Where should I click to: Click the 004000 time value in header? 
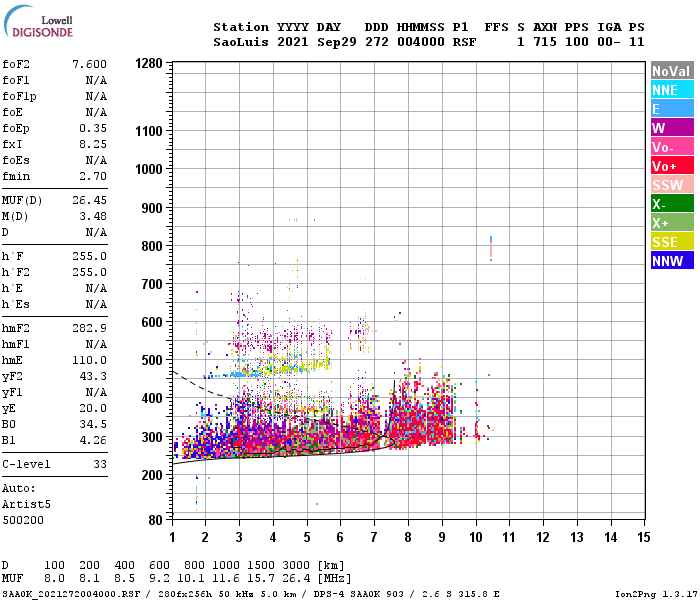click(x=421, y=42)
